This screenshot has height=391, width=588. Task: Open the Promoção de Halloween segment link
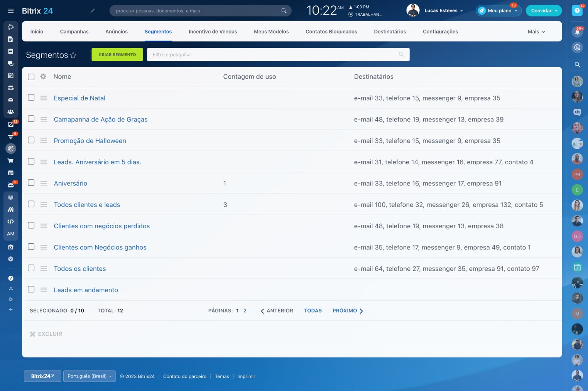click(90, 141)
